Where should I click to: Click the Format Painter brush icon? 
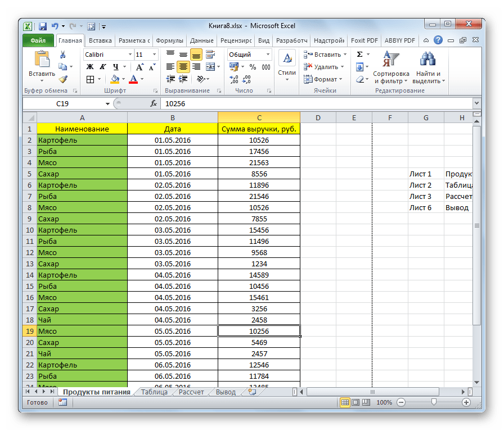coord(63,79)
